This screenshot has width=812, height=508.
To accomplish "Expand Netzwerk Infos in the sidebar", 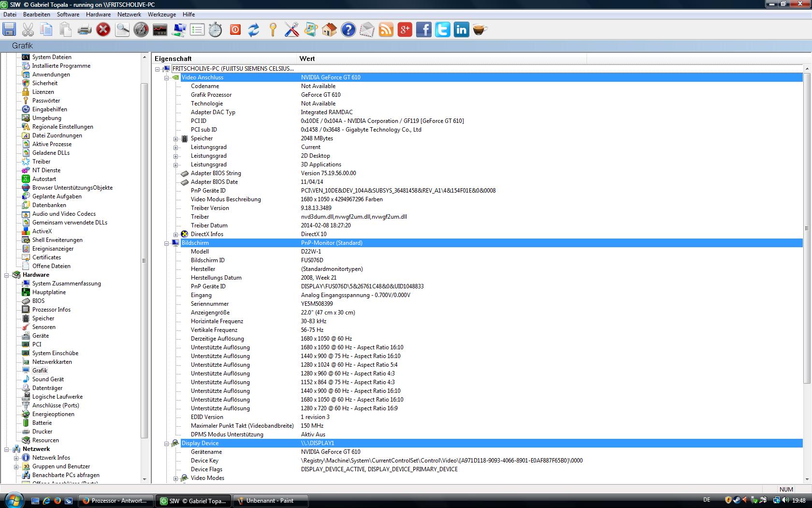I will pos(16,458).
